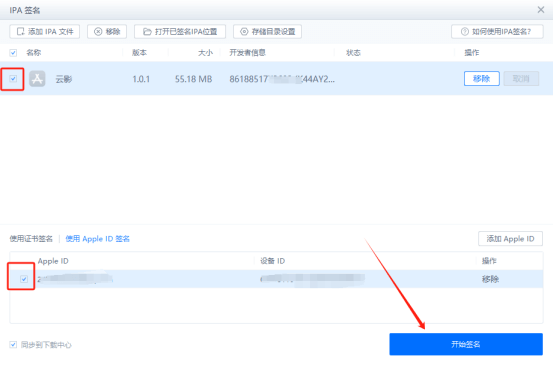Toggle the select-all checkbox beside 名称
Screen dimensions: 553x369
click(13, 53)
